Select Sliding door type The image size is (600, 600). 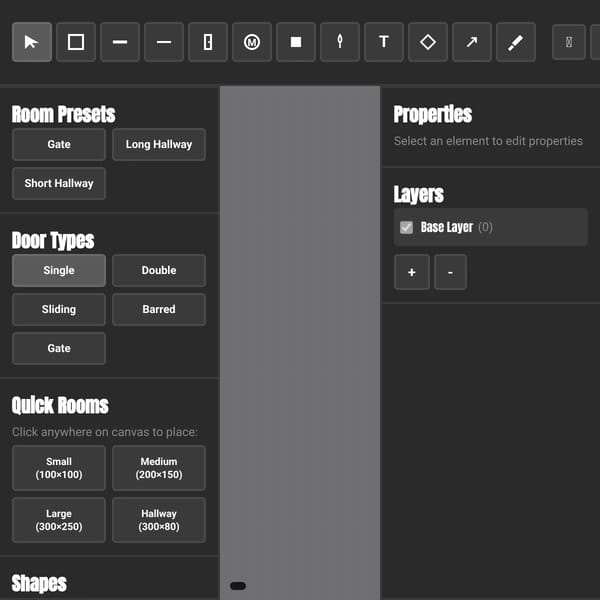tap(59, 309)
